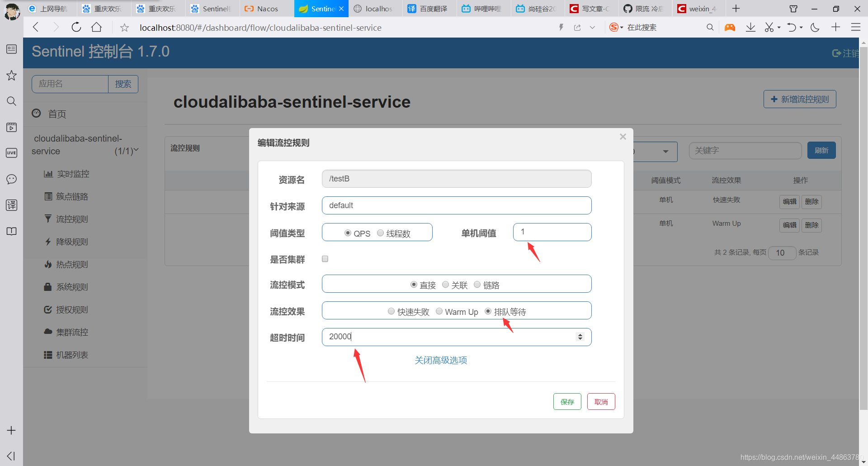Switch to Nacos browser tab
Image resolution: width=868 pixels, height=466 pixels.
tap(267, 9)
